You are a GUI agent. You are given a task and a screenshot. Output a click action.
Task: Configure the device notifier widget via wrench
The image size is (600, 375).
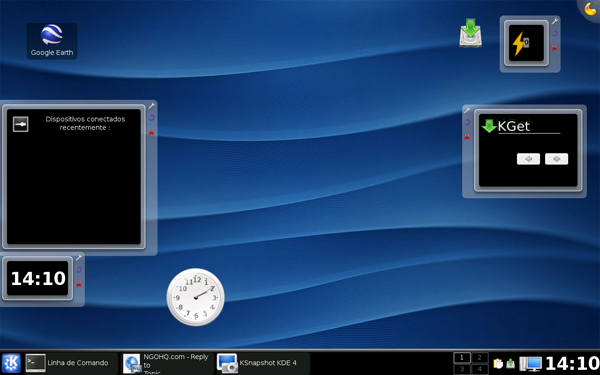152,106
